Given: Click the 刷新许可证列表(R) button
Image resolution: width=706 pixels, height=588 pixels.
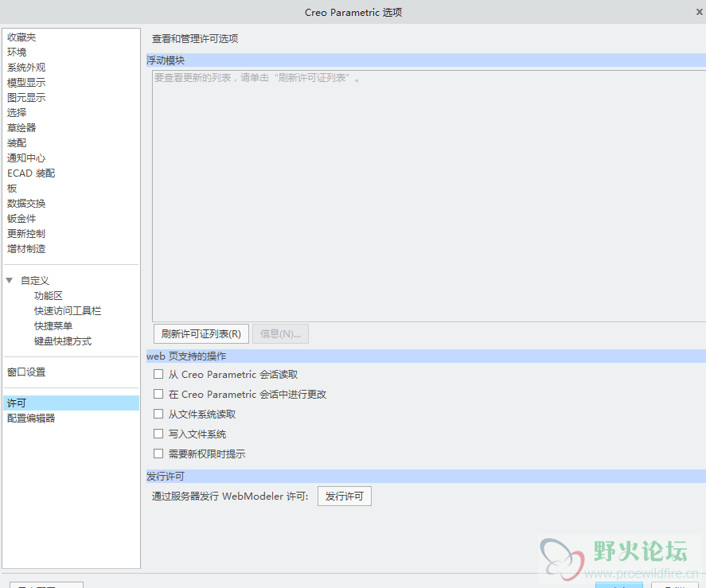Looking at the screenshot, I should (x=201, y=334).
